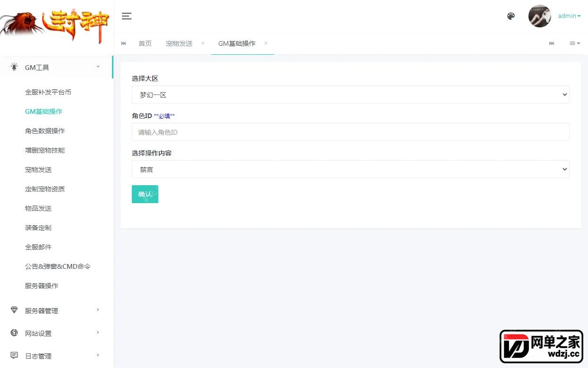Viewport: 588px width, 368px height.
Task: Click the 网站设置 icon
Action: pos(14,333)
